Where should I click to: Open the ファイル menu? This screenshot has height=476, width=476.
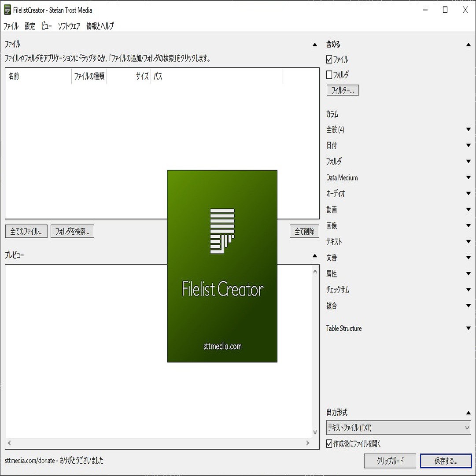coord(11,26)
